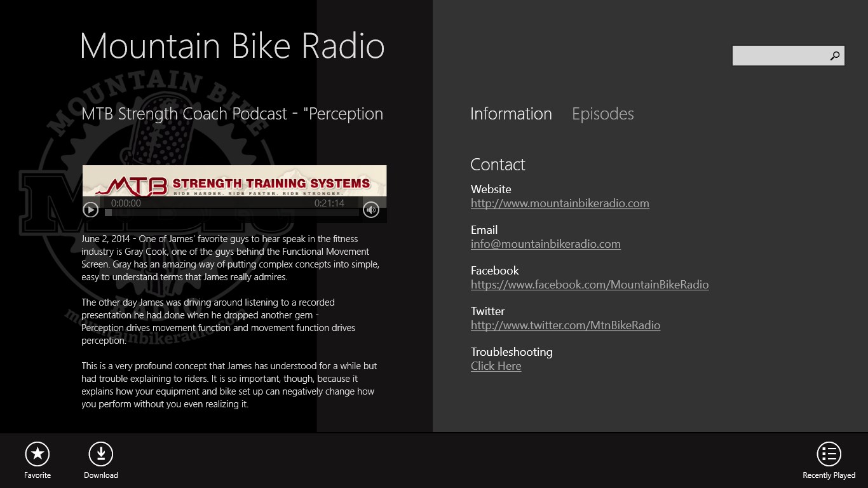
Task: Focus the search text box
Action: 779,56
